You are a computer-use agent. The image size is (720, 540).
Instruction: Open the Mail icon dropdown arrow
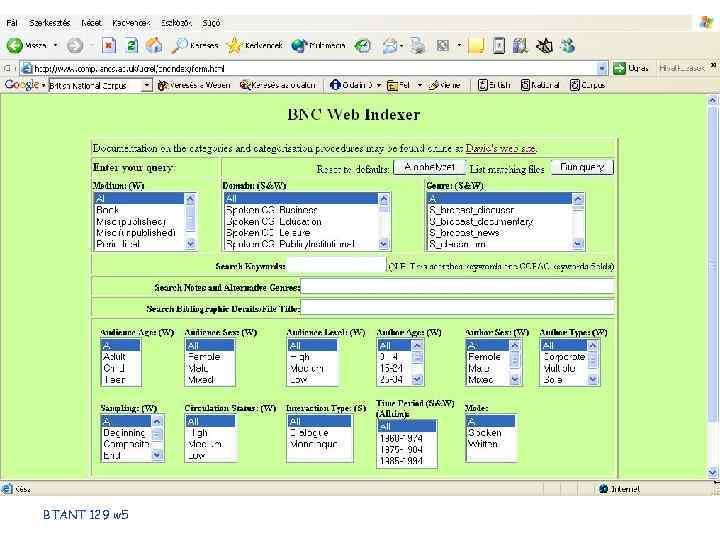[401, 45]
